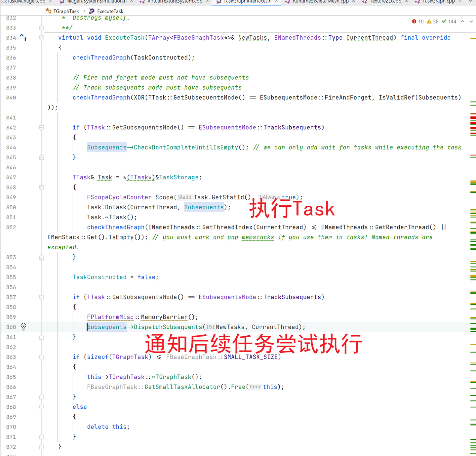This screenshot has height=456, width=476.
Task: Toggle the bookmark arrow in gutter of line 834
Action: (21, 35)
